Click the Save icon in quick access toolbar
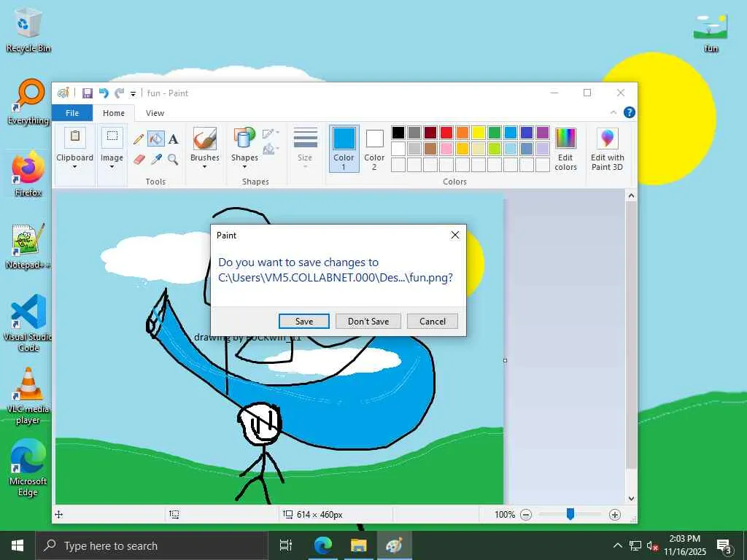747x560 pixels. pyautogui.click(x=88, y=93)
